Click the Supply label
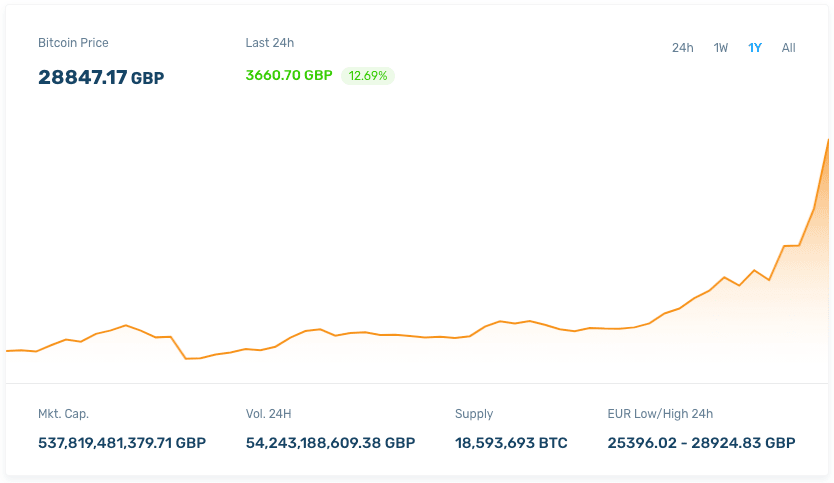Image resolution: width=834 pixels, height=483 pixels. 474,414
